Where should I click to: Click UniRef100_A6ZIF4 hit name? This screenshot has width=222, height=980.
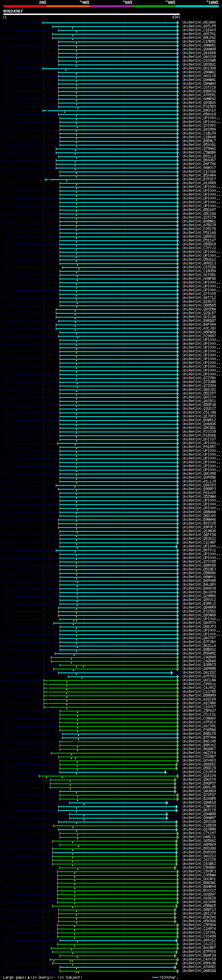[x=199, y=753]
